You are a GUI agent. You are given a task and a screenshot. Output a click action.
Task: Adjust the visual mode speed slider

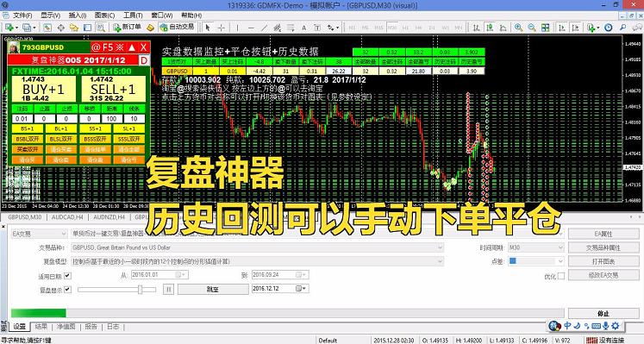pos(140,290)
